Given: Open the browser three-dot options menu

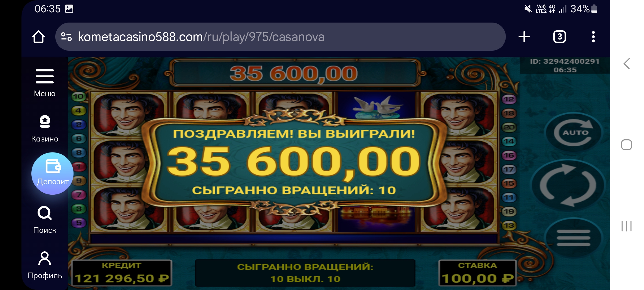Looking at the screenshot, I should 593,37.
